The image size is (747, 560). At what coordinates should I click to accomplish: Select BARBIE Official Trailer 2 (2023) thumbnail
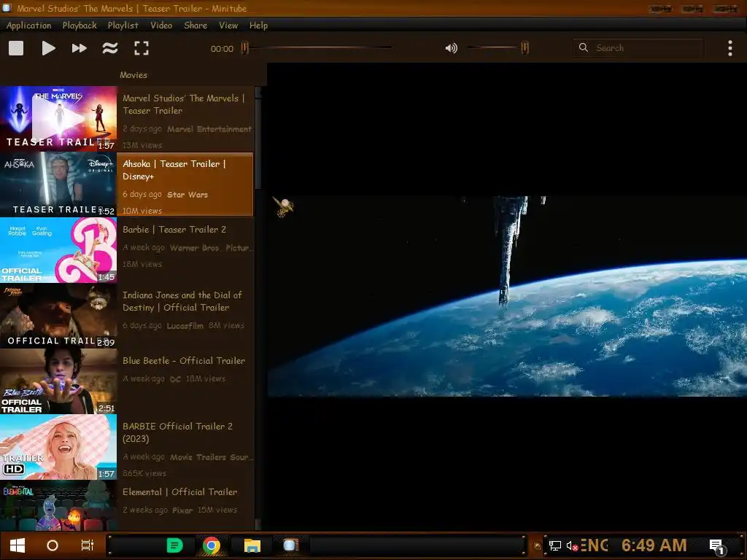pos(58,447)
